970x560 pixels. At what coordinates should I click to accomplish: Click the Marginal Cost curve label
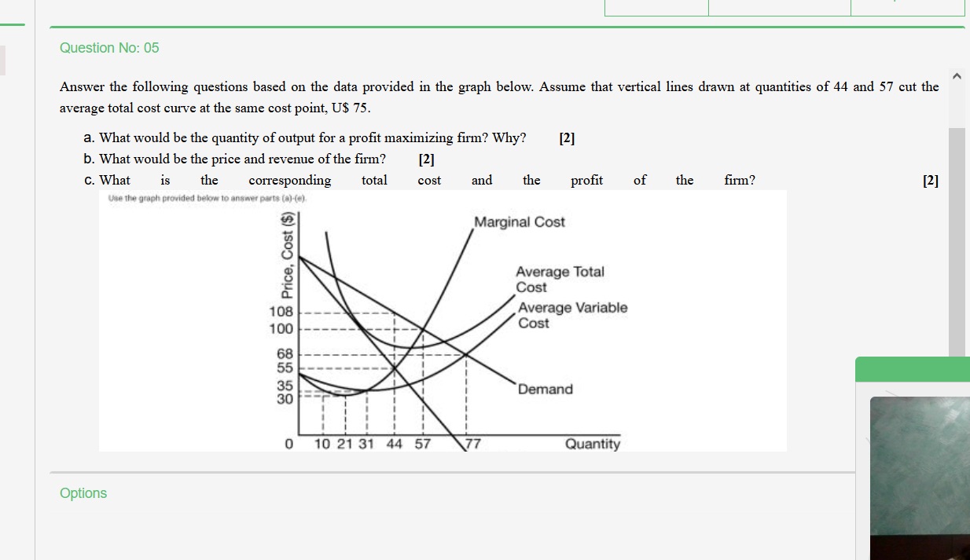[x=519, y=222]
